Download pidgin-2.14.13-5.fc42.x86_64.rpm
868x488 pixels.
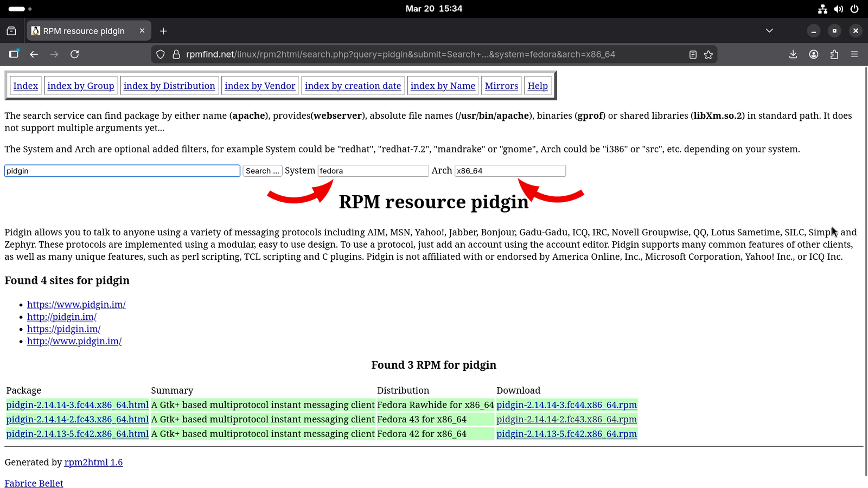566,434
